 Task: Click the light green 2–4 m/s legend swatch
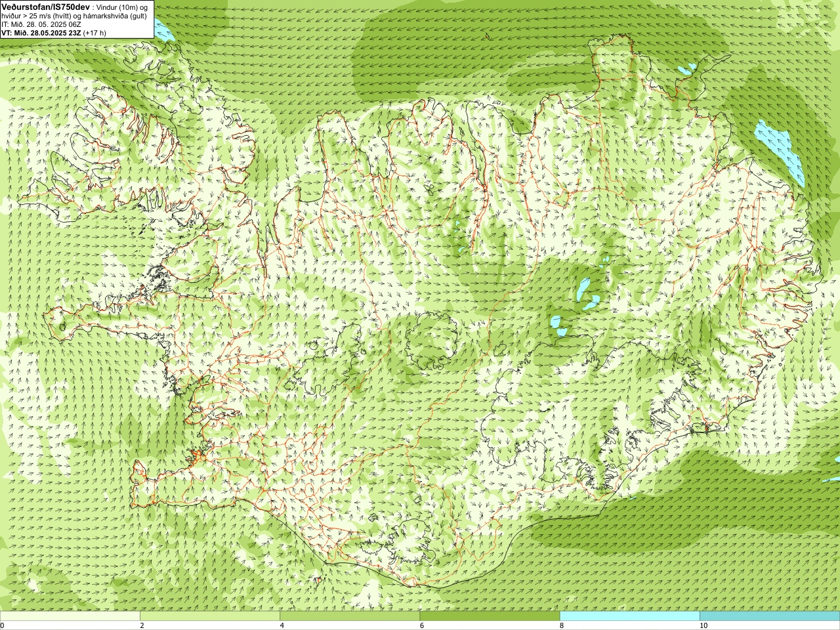tap(210, 616)
